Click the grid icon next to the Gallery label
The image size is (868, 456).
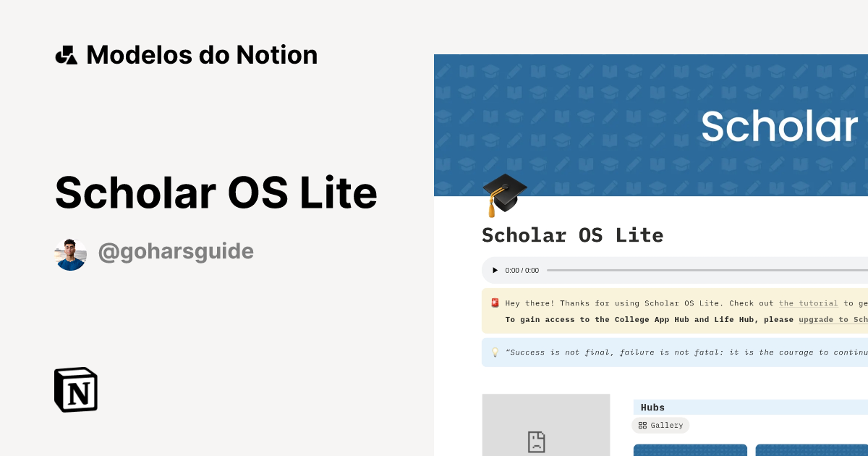(644, 426)
